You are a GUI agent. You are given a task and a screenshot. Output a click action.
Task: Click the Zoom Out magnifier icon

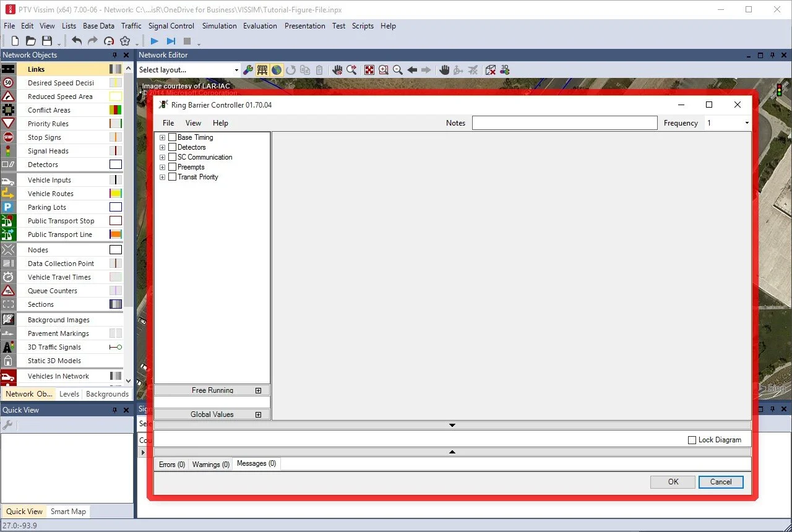click(x=398, y=69)
